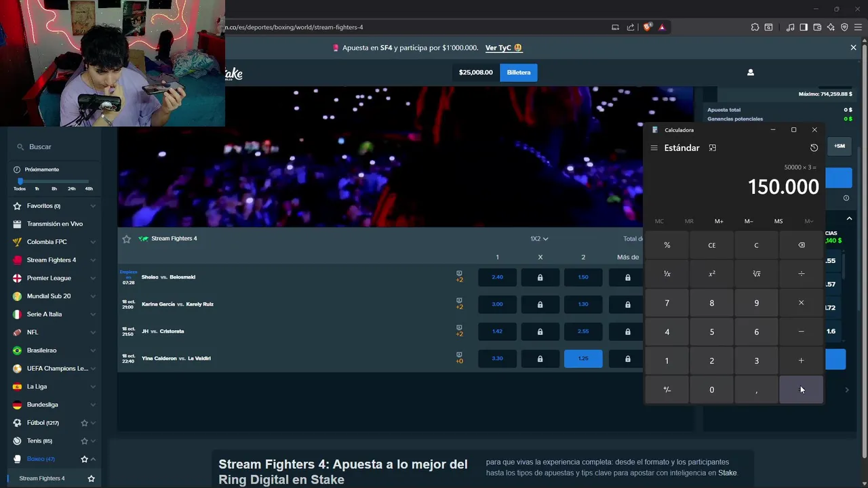Toggle calculator keep-on-top mode icon
This screenshot has width=868, height=488.
[712, 148]
